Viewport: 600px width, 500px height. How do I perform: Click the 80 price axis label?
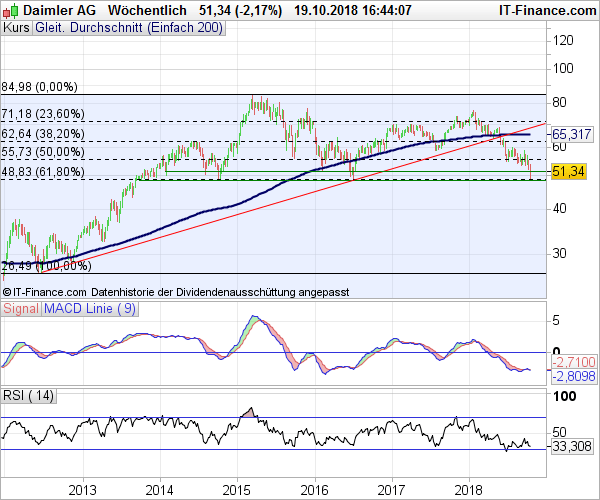tap(559, 103)
